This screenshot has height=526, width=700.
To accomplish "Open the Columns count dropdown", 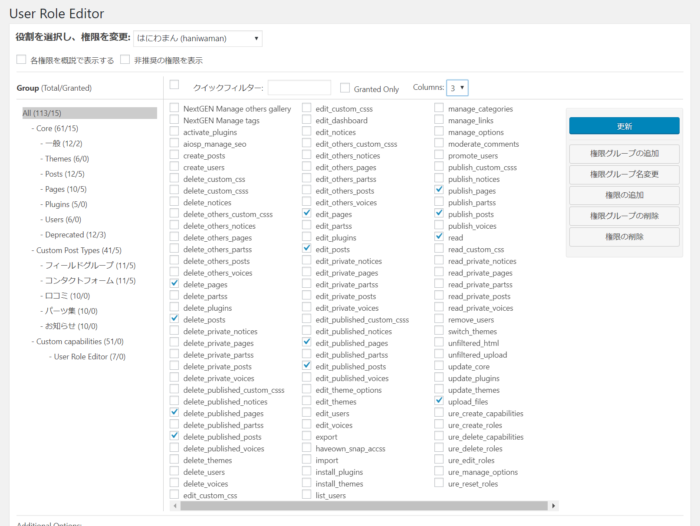I will pos(457,88).
